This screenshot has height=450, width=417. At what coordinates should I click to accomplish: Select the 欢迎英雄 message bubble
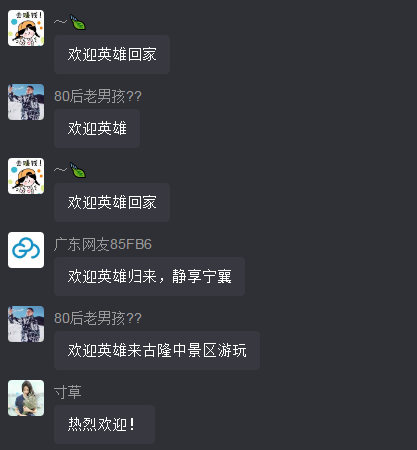[97, 128]
